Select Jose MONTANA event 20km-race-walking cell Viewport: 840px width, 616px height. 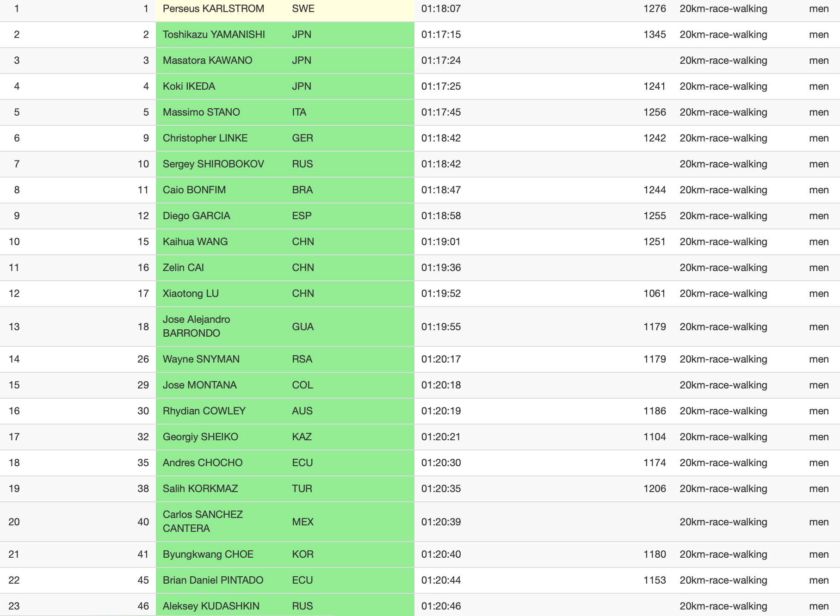723,385
